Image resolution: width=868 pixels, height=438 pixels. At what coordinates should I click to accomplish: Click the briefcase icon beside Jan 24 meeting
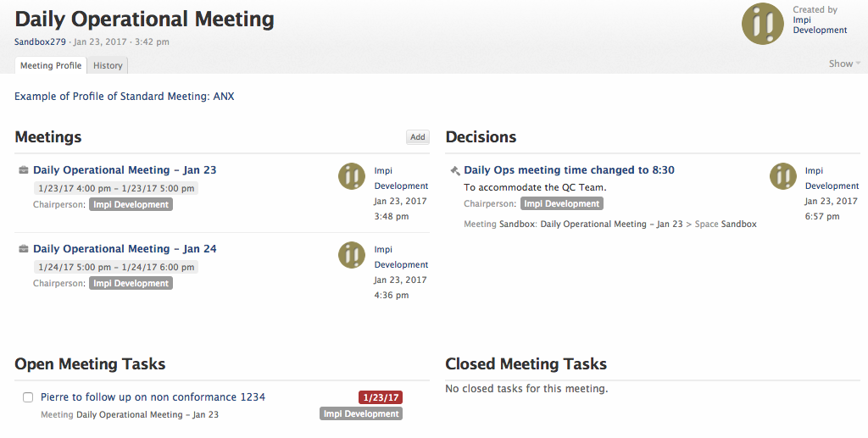(24, 249)
